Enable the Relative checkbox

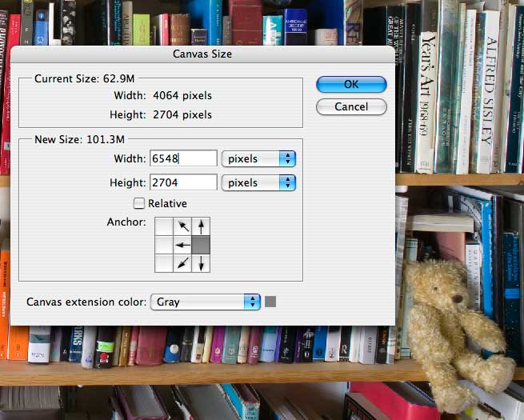(x=138, y=203)
